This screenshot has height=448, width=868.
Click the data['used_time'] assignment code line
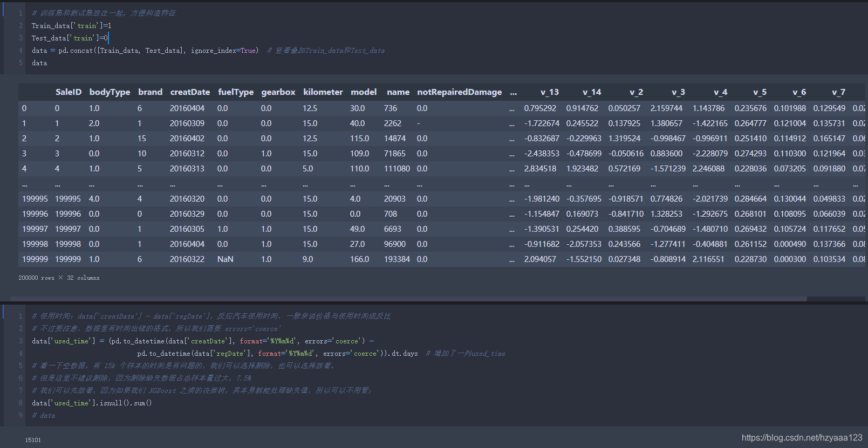pos(203,341)
